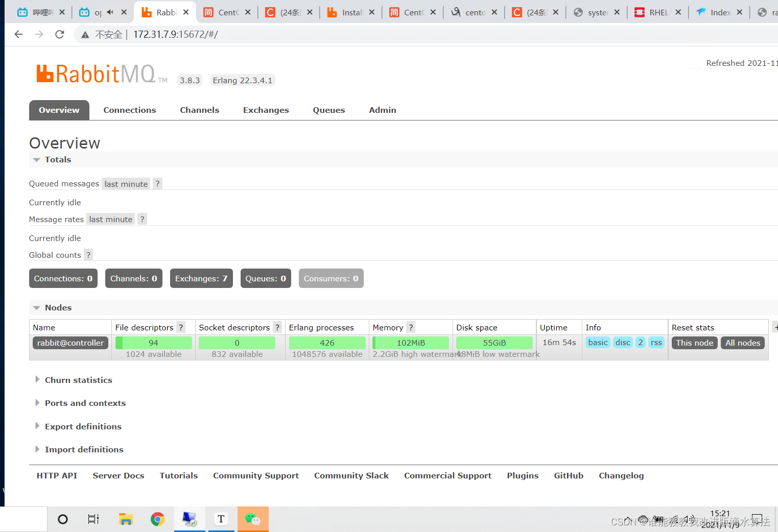Open help for Message rates question mark
This screenshot has width=778, height=532.
click(x=142, y=220)
